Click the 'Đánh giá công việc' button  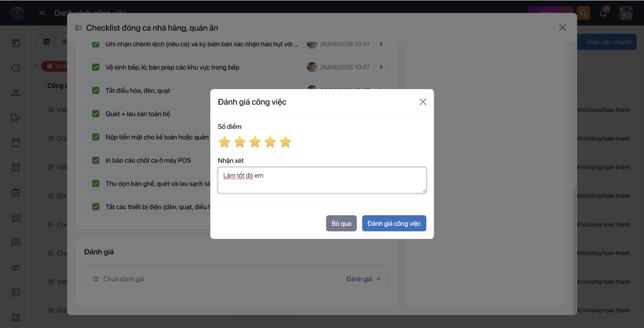tap(394, 223)
